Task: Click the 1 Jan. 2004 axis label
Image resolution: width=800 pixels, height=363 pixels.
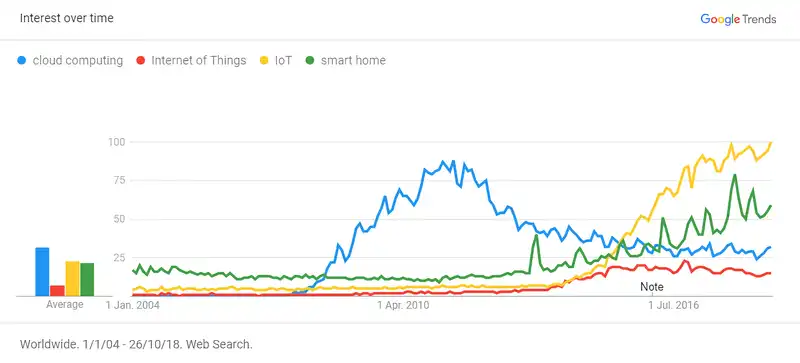Action: point(132,305)
